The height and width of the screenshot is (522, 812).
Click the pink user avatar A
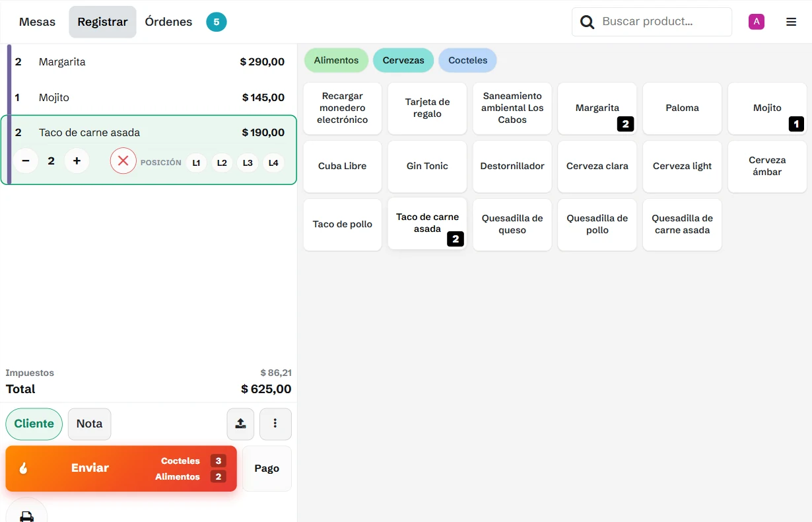coord(756,22)
